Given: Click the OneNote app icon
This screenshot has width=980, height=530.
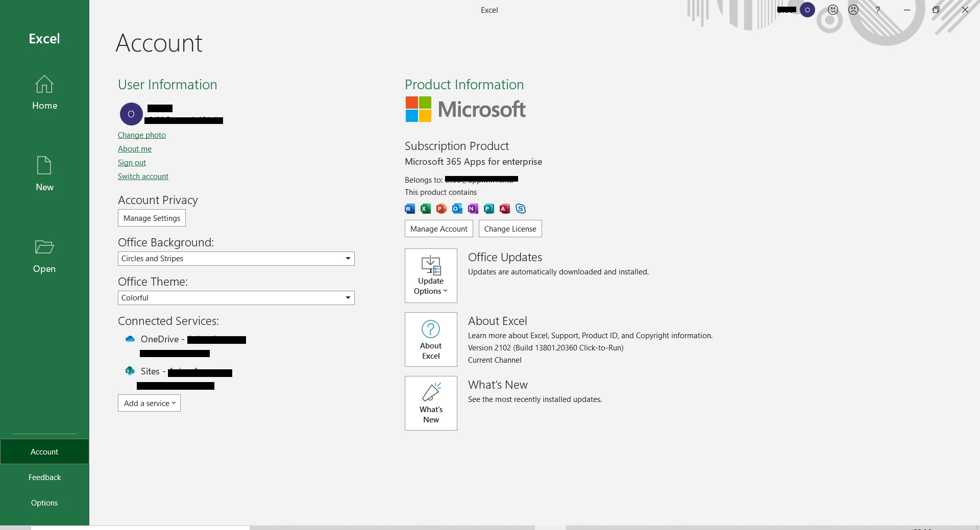Looking at the screenshot, I should coord(473,208).
